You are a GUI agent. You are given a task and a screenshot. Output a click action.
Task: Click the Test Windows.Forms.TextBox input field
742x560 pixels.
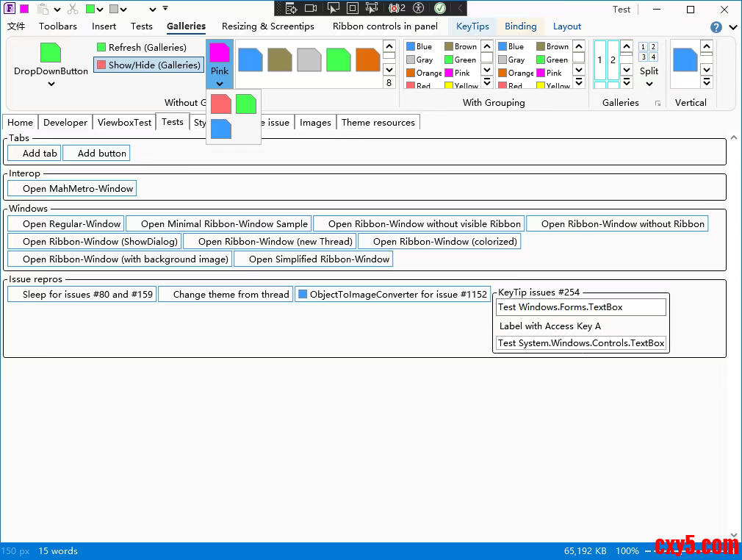click(x=580, y=307)
